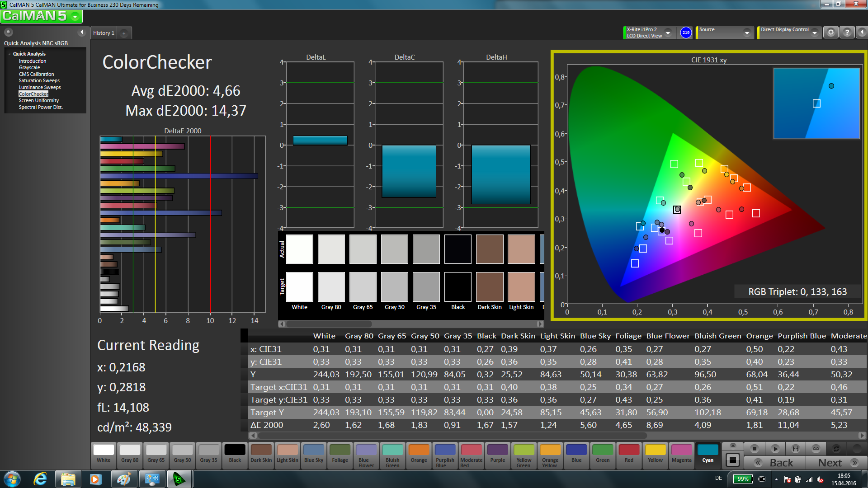The image size is (868, 488).
Task: Click the blue meter timer 219 badge
Action: click(686, 33)
